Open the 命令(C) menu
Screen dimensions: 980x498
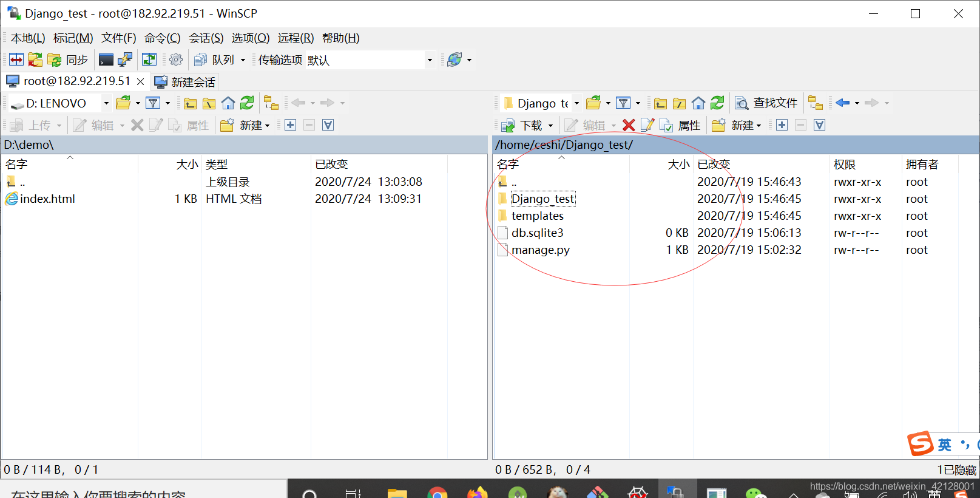coord(163,38)
